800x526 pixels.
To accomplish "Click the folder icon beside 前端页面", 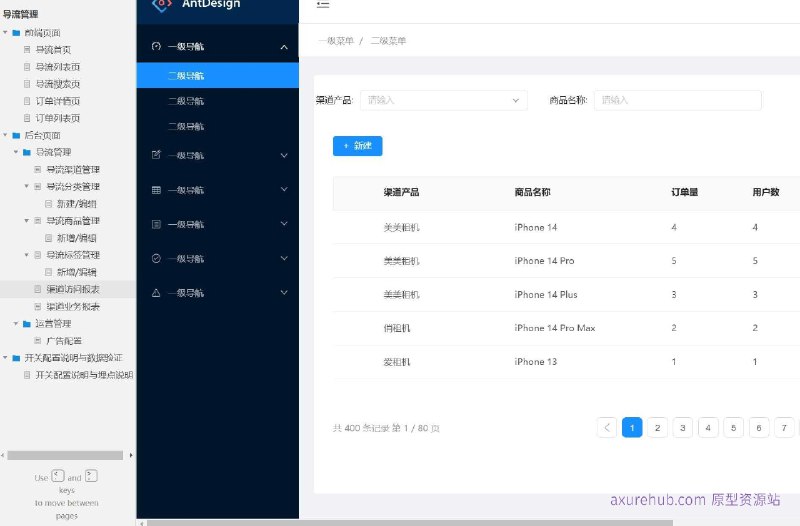I will [16, 33].
